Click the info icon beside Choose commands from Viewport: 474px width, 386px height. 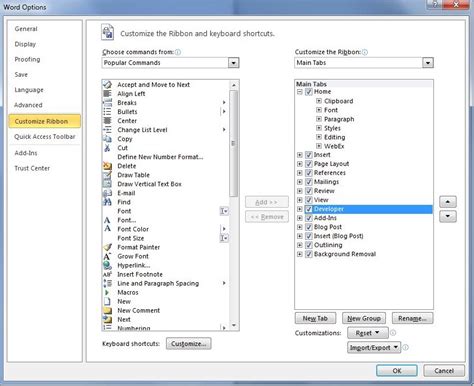(178, 52)
